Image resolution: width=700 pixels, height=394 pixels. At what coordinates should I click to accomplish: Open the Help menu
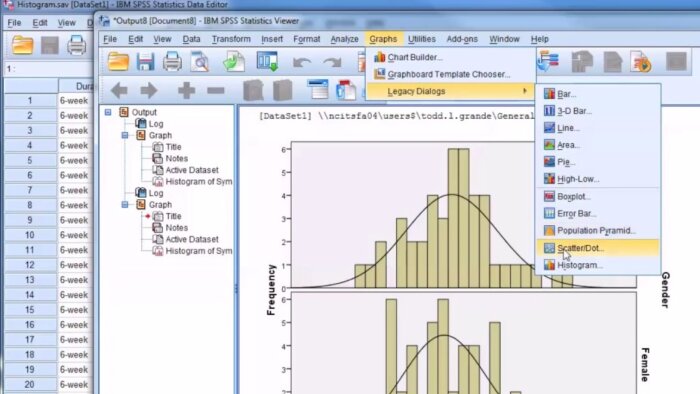pyautogui.click(x=539, y=39)
